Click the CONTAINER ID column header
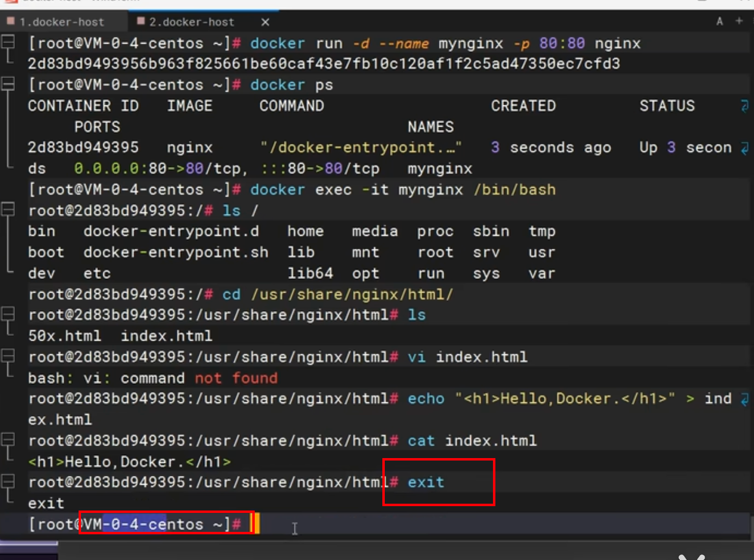 [83, 106]
